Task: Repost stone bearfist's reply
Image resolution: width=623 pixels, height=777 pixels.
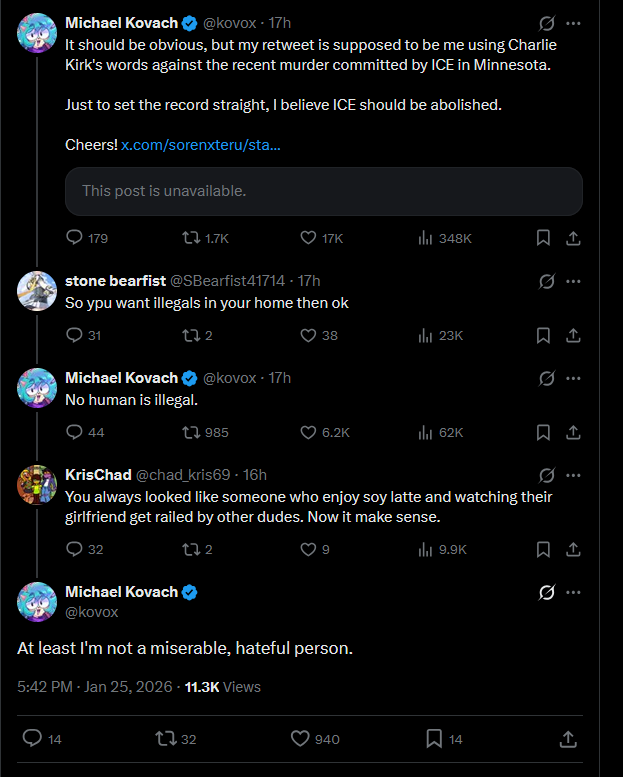Action: click(189, 335)
